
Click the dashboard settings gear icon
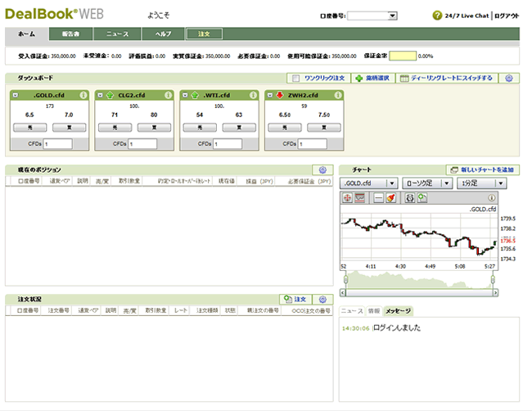[x=509, y=78]
